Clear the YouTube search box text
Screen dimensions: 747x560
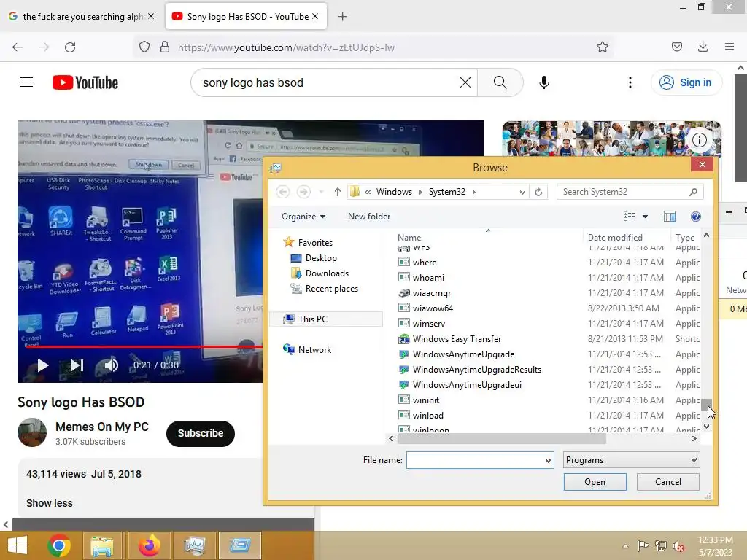pyautogui.click(x=465, y=82)
